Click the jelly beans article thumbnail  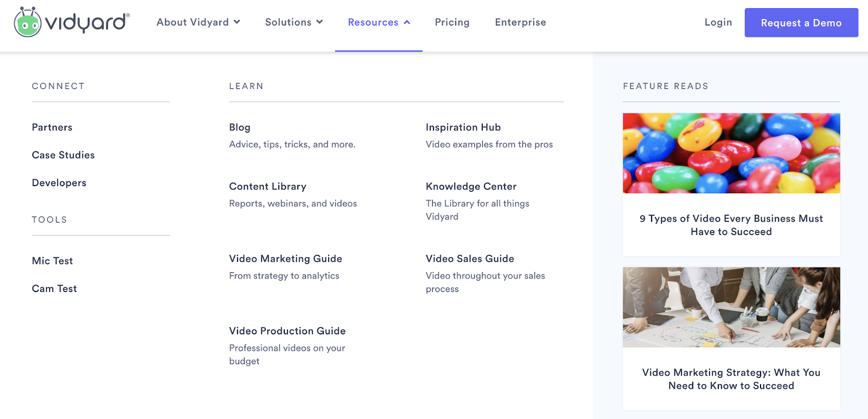[x=731, y=153]
